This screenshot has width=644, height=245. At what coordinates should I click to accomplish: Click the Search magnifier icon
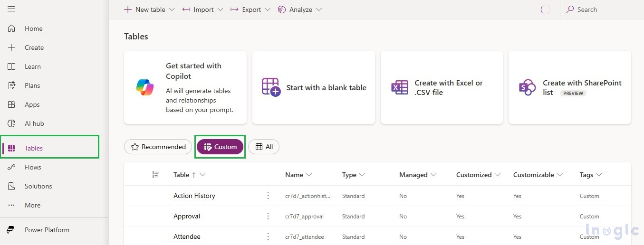point(570,9)
